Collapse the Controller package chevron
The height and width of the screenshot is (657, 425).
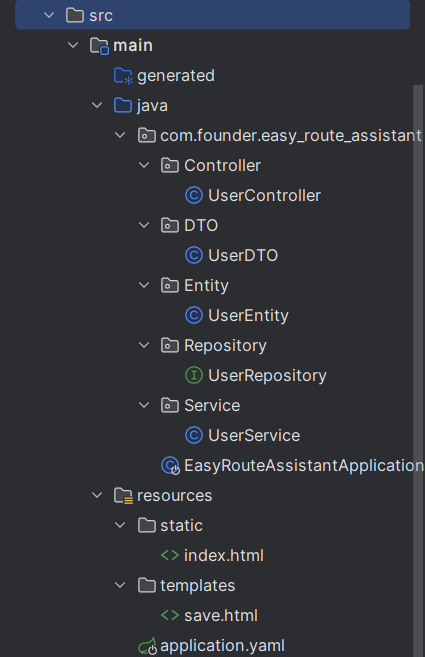[x=144, y=165]
